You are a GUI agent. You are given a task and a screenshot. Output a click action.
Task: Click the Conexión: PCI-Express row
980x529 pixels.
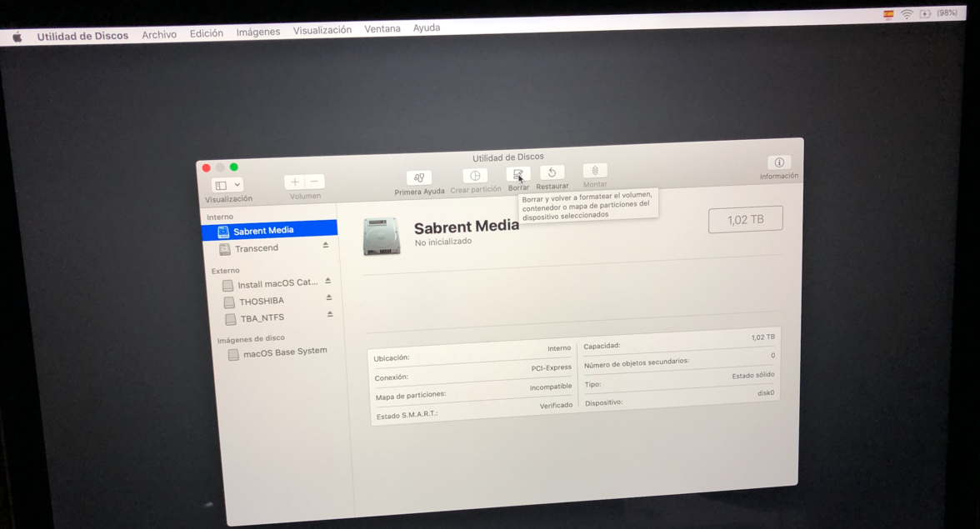(x=472, y=372)
